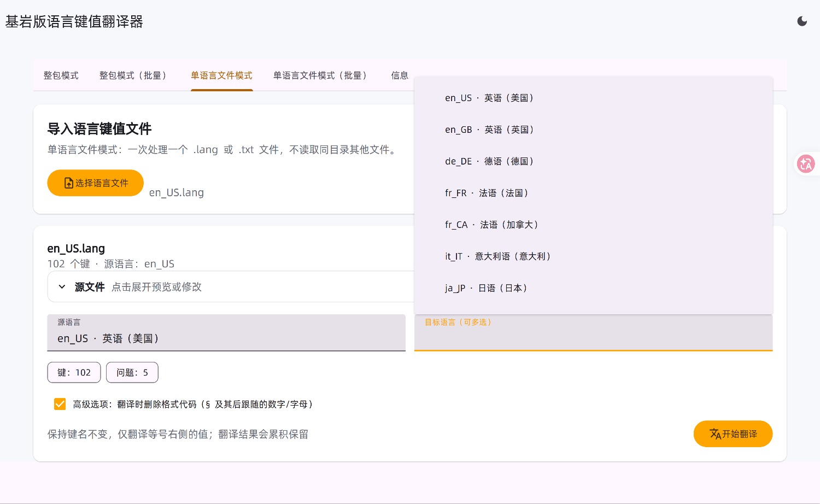Pick ja_JP · 日语（日本）option
The height and width of the screenshot is (504, 820).
(x=593, y=288)
